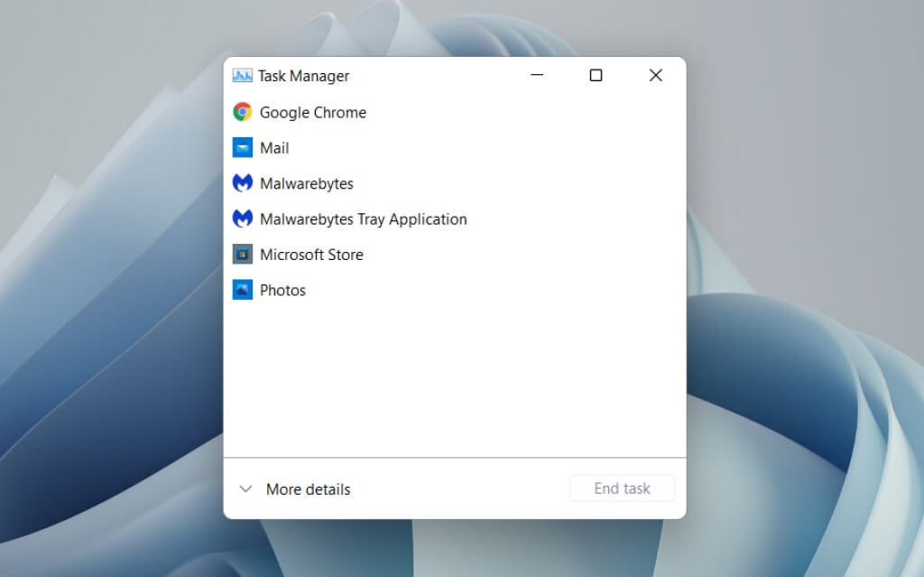Image resolution: width=924 pixels, height=577 pixels.
Task: Select the Google Chrome entry by name
Action: click(x=313, y=112)
